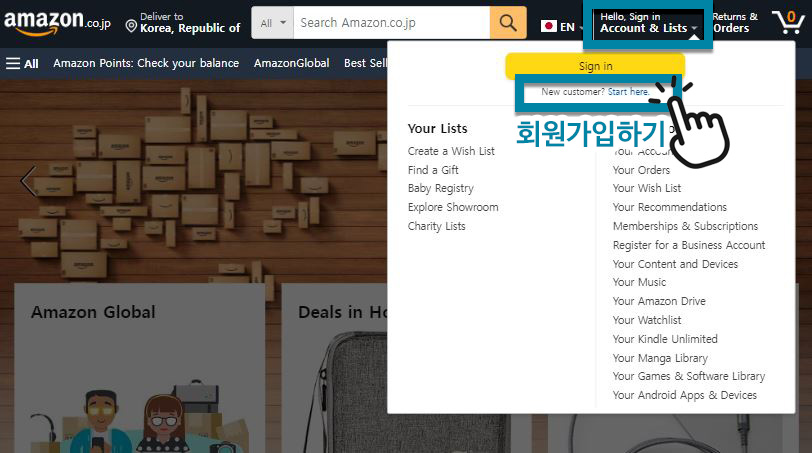Image resolution: width=812 pixels, height=453 pixels.
Task: Open Your Recommendations
Action: click(x=670, y=207)
